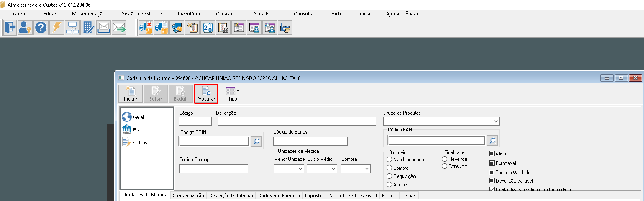The image size is (644, 201).
Task: Click the factory with coins icon
Action: (285, 28)
